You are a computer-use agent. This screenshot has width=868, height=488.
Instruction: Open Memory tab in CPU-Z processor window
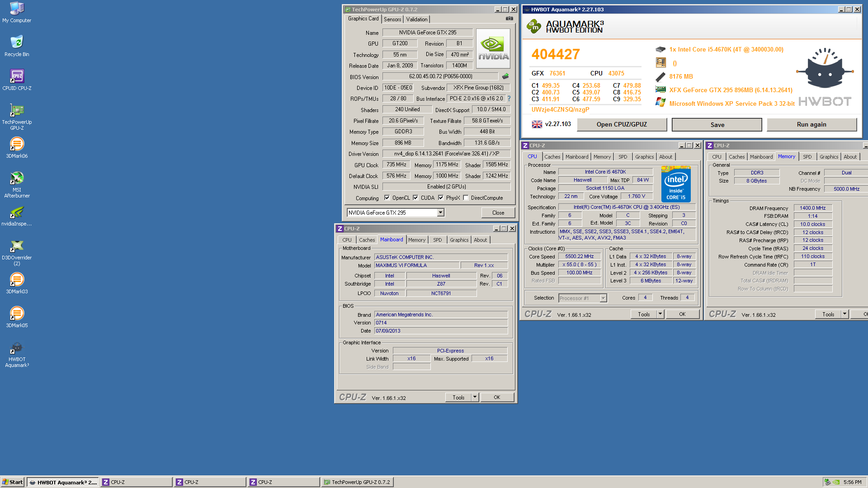point(602,157)
